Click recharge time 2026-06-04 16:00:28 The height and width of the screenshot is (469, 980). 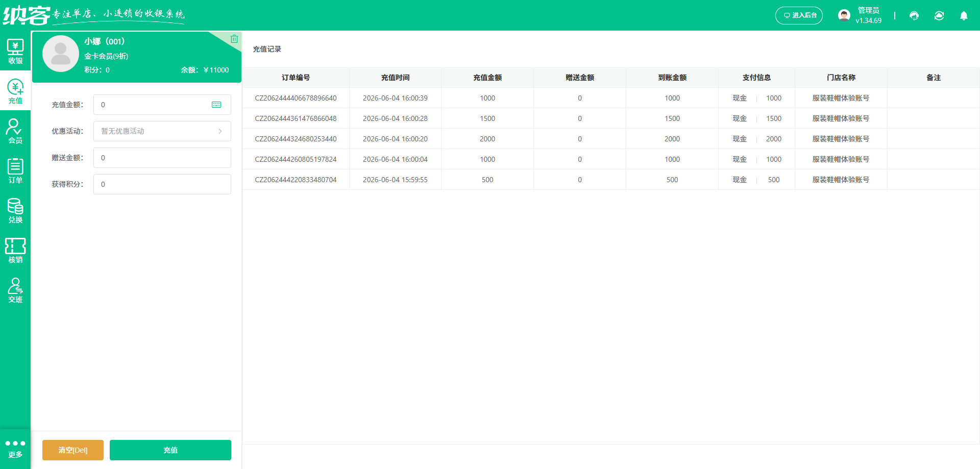[x=396, y=118]
